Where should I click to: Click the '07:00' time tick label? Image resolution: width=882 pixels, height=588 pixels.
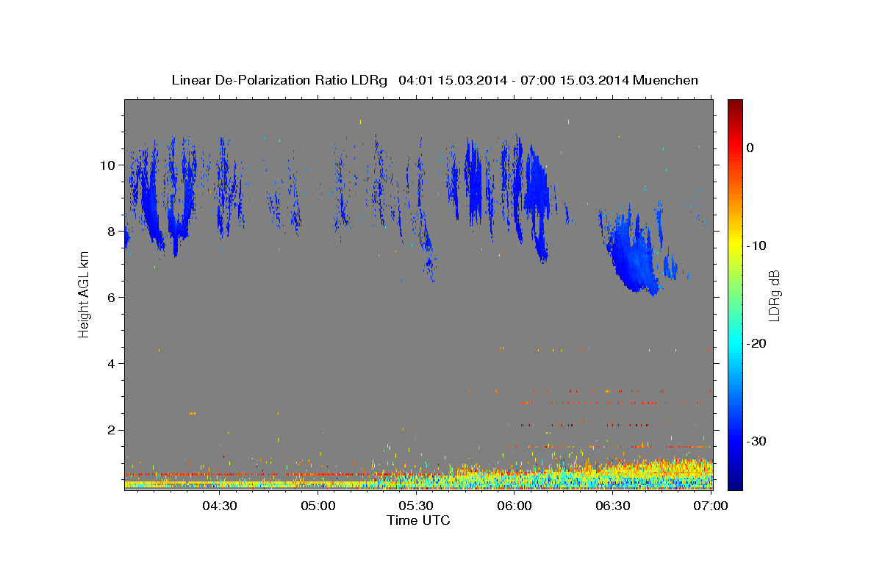[x=711, y=506]
